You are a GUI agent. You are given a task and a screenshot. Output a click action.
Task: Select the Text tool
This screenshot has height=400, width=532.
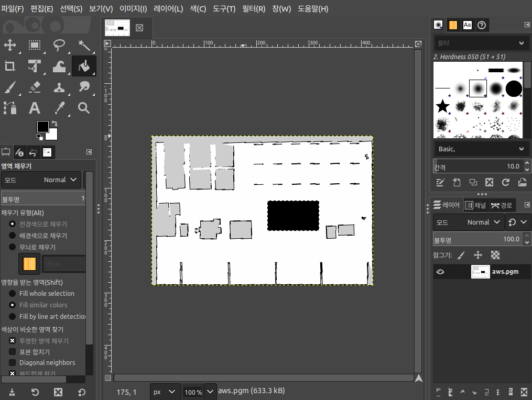34,108
